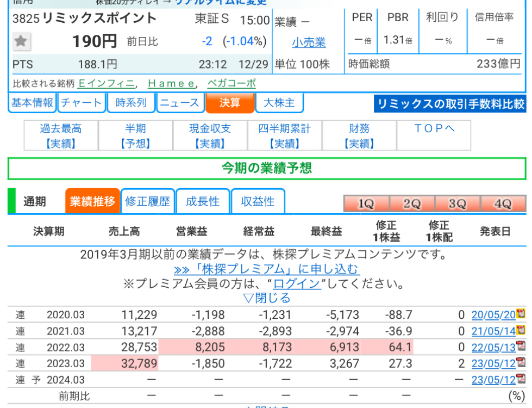The height and width of the screenshot is (408, 532).
Task: Click the 1Q quarter button
Action: tap(366, 203)
